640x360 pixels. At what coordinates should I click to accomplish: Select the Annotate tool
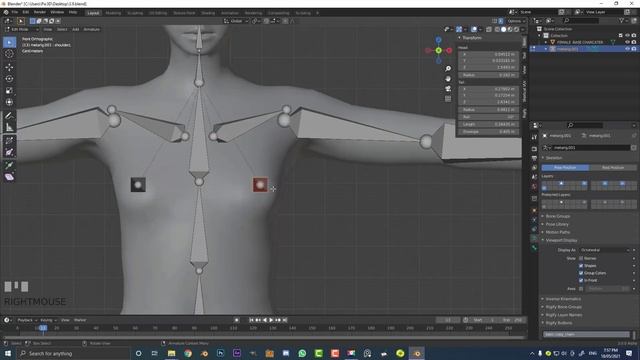point(9,116)
